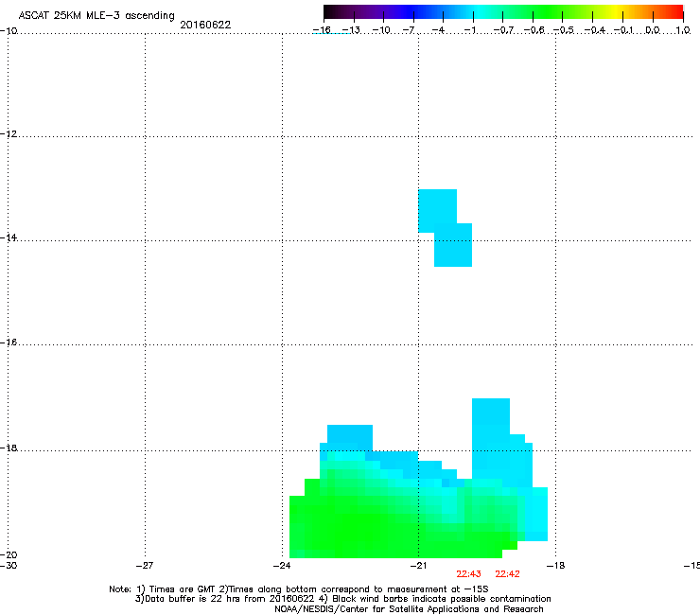Screen dimensions: 700x615
Task: Click the note line starting 'Note: 1) Times are GMT'
Action: 299,589
